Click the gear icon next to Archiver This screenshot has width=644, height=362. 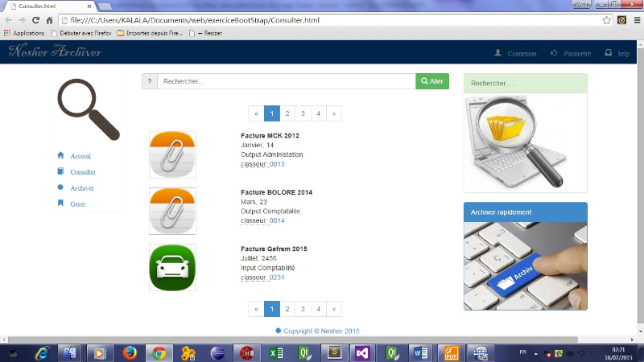[x=61, y=187]
